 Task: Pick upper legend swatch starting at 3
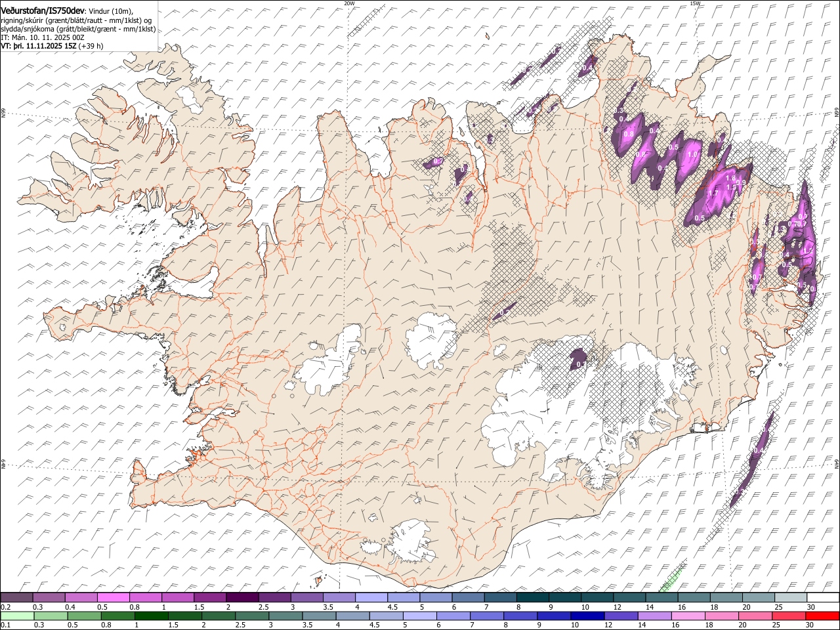[307, 597]
